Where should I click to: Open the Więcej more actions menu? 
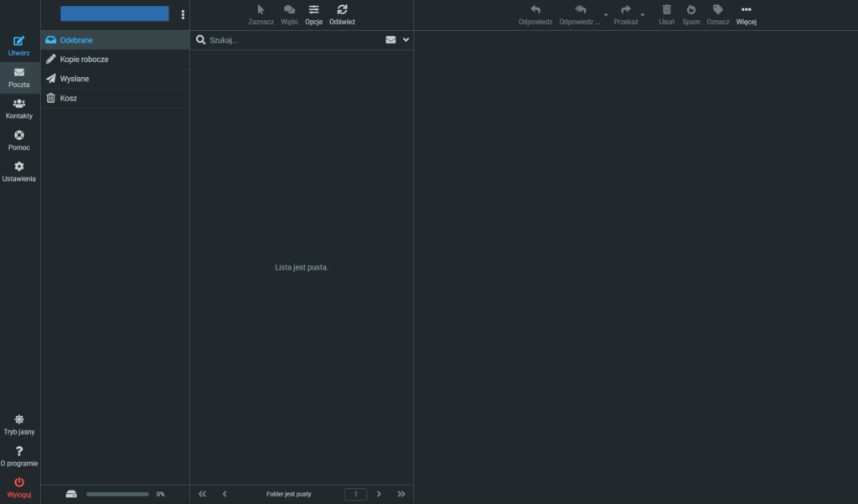click(x=747, y=10)
